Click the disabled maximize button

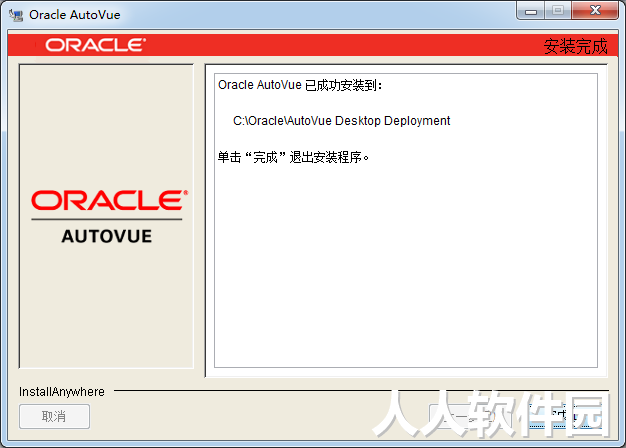(558, 11)
